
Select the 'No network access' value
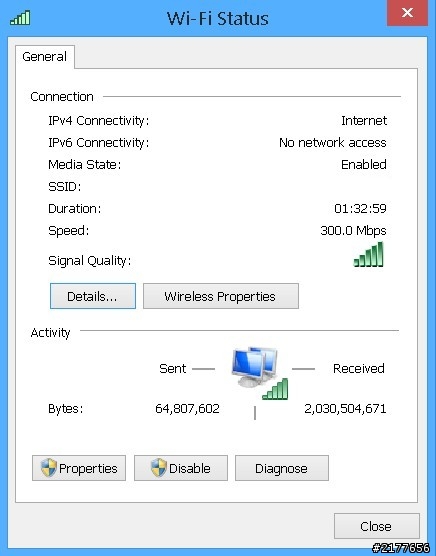(x=332, y=143)
